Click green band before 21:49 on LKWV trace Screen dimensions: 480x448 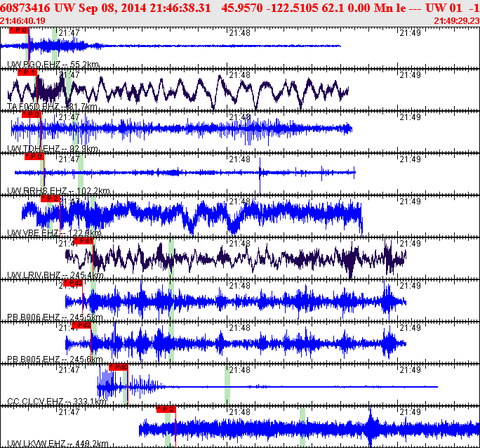(302, 427)
